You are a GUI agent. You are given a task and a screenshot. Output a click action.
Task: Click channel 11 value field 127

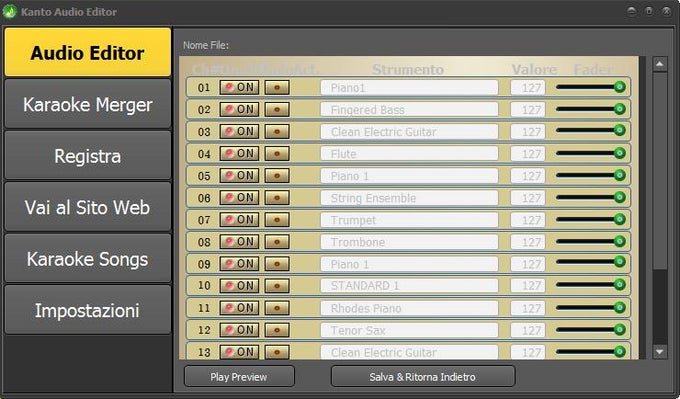[528, 308]
